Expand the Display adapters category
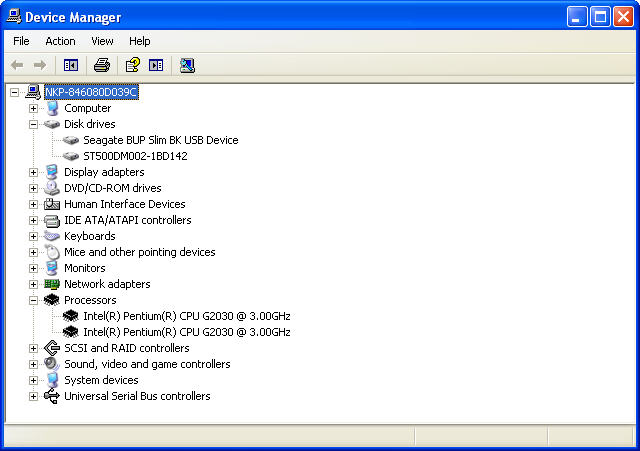The width and height of the screenshot is (640, 451). point(33,173)
